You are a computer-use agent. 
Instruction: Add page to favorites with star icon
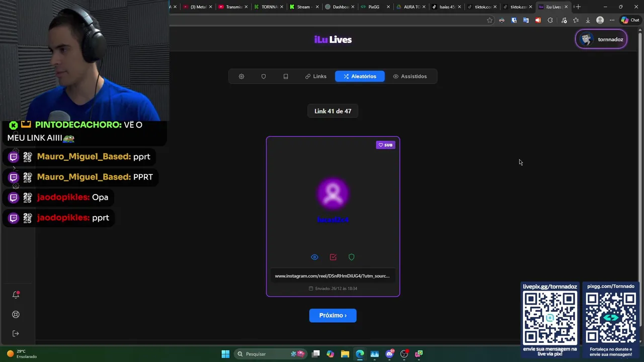[490, 20]
